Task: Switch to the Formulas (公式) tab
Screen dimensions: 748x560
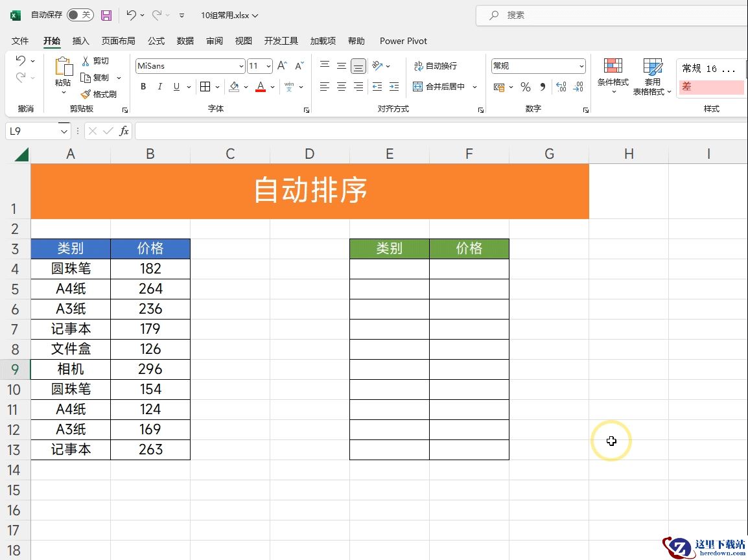Action: pos(156,41)
